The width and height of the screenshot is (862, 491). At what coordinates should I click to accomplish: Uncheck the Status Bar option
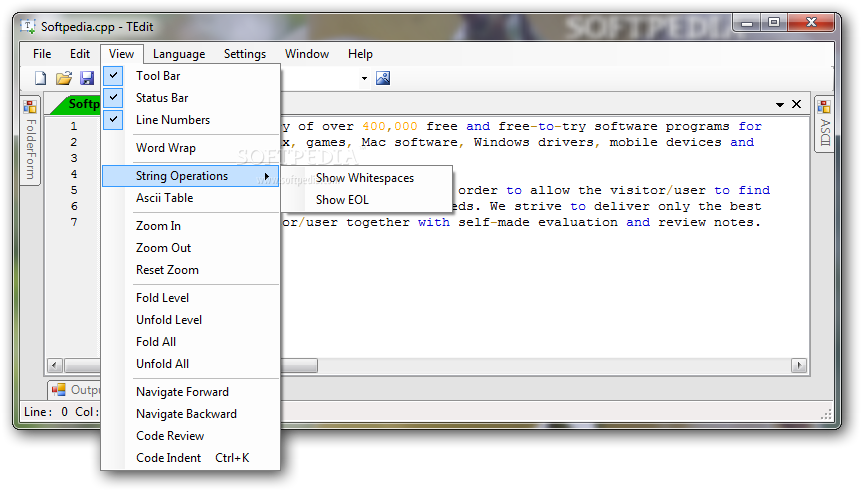113,97
